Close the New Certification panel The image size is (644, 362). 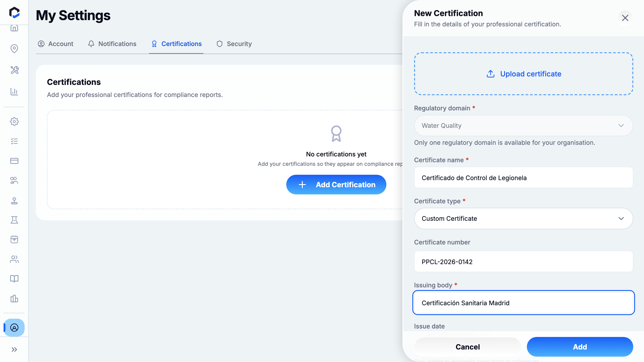tap(625, 18)
